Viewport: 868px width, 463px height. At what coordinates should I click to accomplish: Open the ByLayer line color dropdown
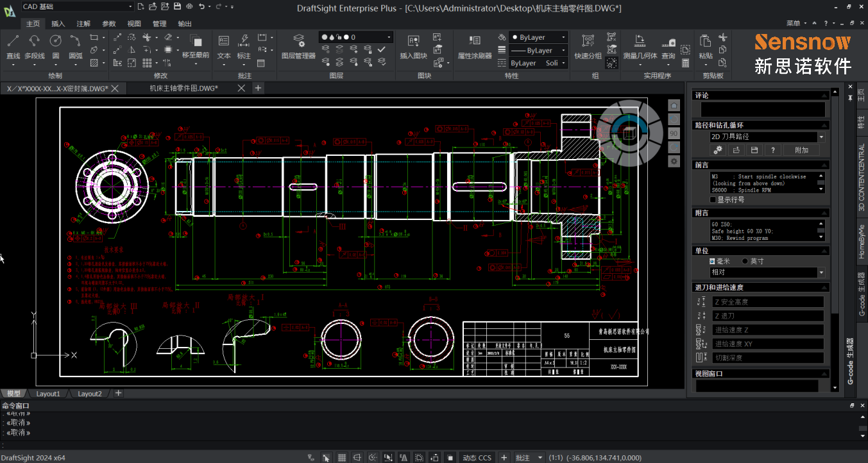coord(539,37)
